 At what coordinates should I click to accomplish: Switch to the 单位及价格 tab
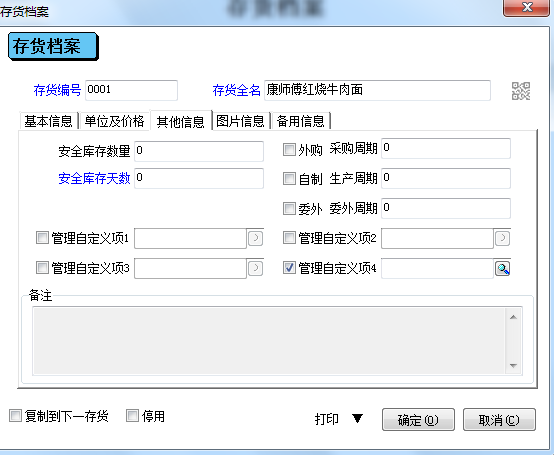(x=114, y=121)
